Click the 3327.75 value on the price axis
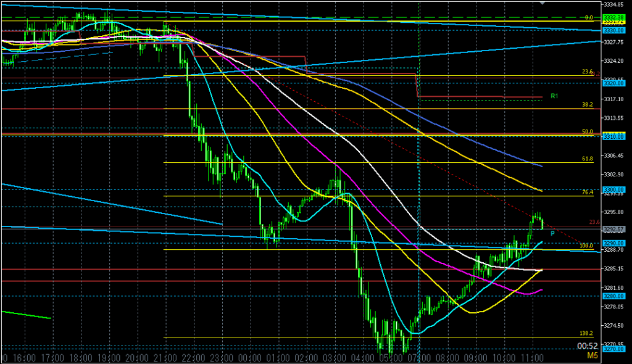632x364 pixels. pos(613,42)
